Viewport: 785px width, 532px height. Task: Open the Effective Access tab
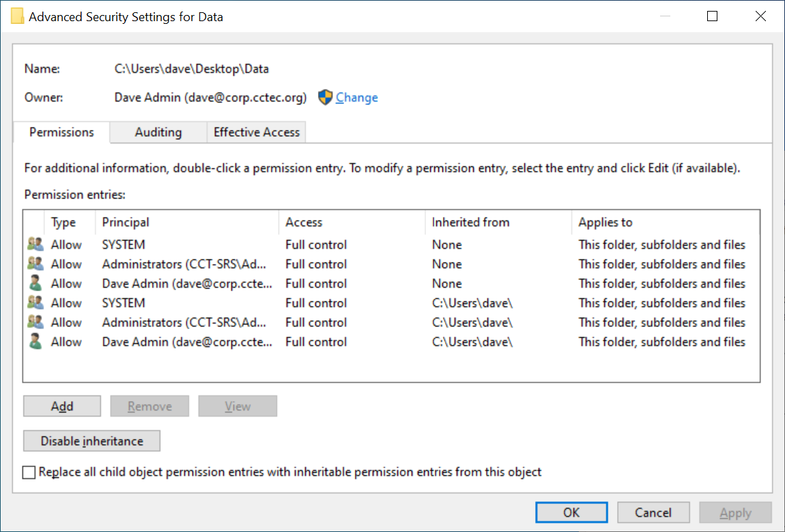(257, 132)
